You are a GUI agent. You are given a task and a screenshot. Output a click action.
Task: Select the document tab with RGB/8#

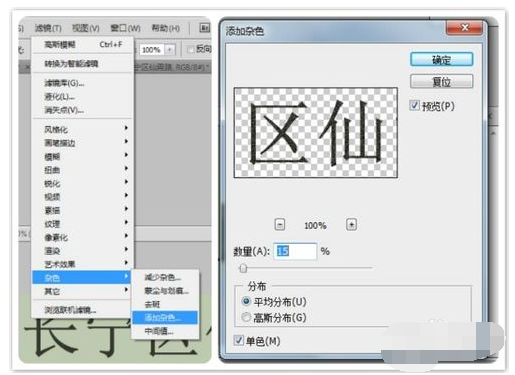tap(172, 67)
